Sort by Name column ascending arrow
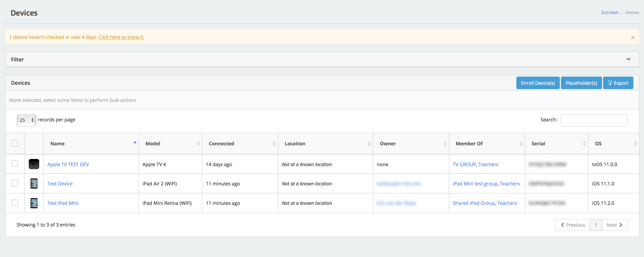 click(x=135, y=142)
